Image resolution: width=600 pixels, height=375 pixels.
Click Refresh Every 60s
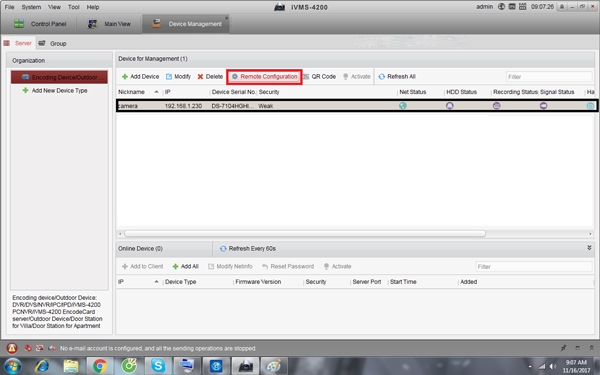tap(248, 249)
